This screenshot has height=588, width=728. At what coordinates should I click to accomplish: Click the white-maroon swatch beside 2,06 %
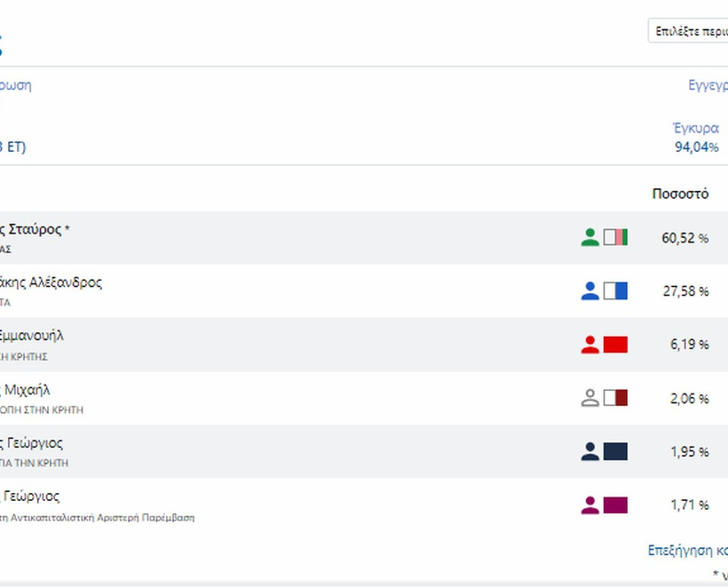tap(615, 398)
